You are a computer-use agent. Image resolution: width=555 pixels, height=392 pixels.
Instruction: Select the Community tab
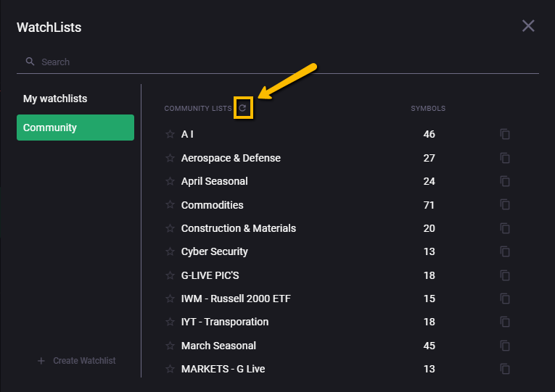pyautogui.click(x=75, y=128)
